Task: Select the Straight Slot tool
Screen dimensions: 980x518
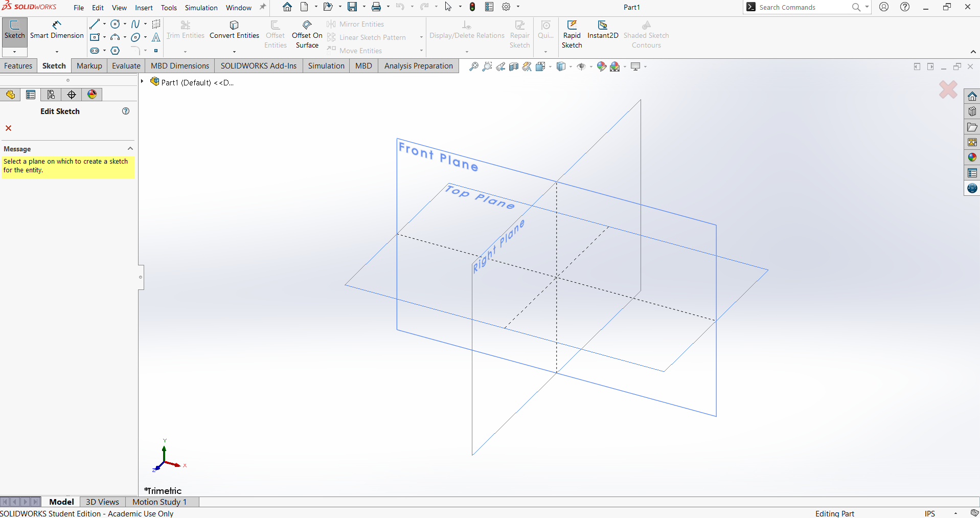Action: 95,51
